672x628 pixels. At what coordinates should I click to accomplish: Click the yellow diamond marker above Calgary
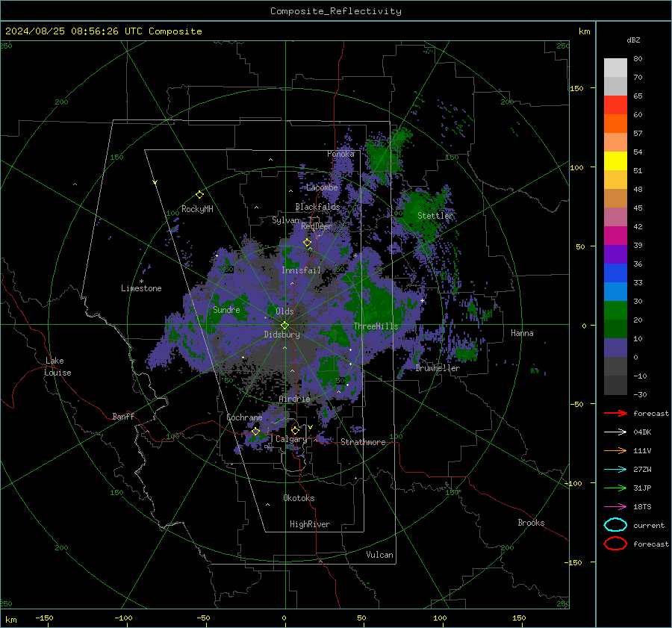coord(295,430)
